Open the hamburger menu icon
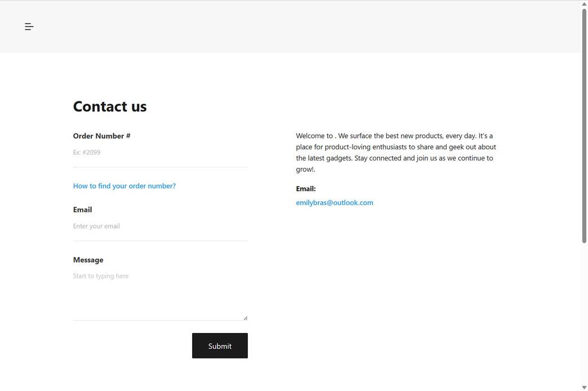588x391 pixels. (x=29, y=26)
